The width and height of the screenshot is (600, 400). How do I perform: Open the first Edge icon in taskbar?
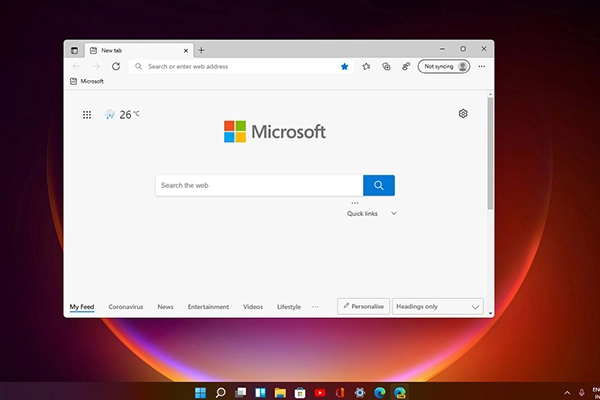(380, 392)
